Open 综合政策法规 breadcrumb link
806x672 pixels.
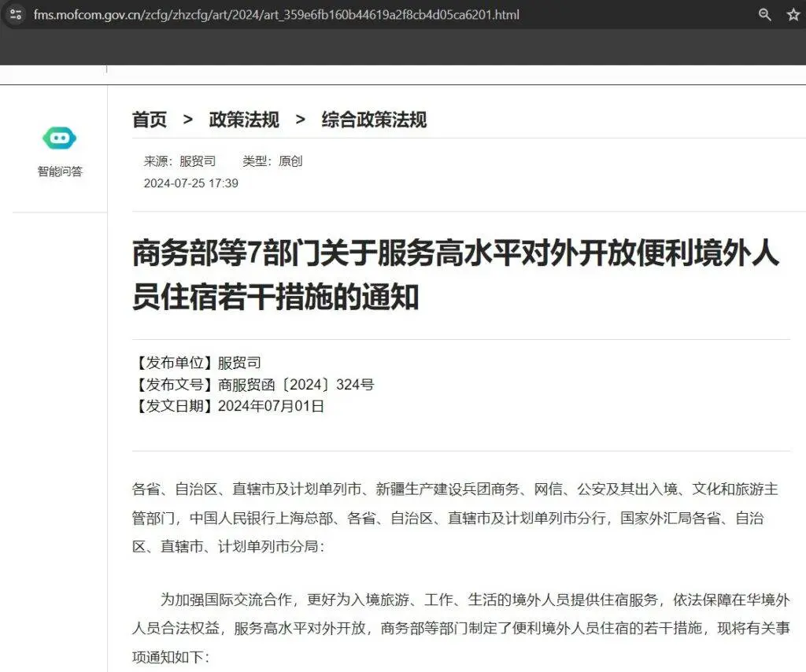tap(374, 120)
